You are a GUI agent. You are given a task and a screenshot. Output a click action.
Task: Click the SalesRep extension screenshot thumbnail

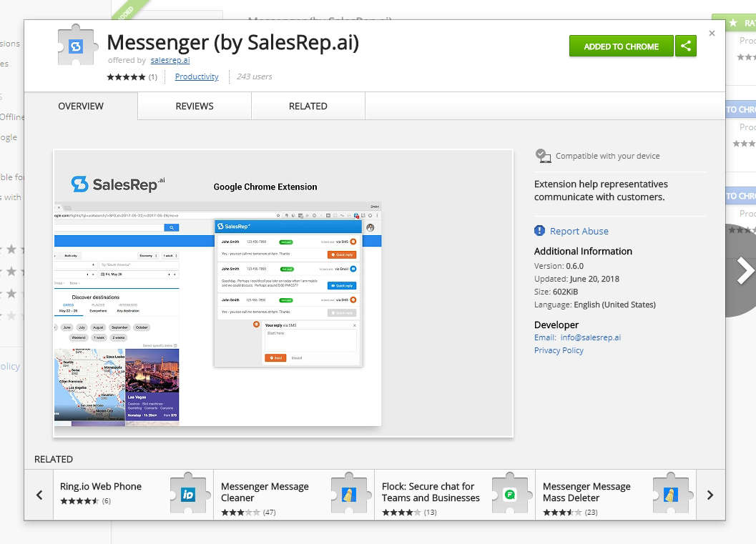283,293
